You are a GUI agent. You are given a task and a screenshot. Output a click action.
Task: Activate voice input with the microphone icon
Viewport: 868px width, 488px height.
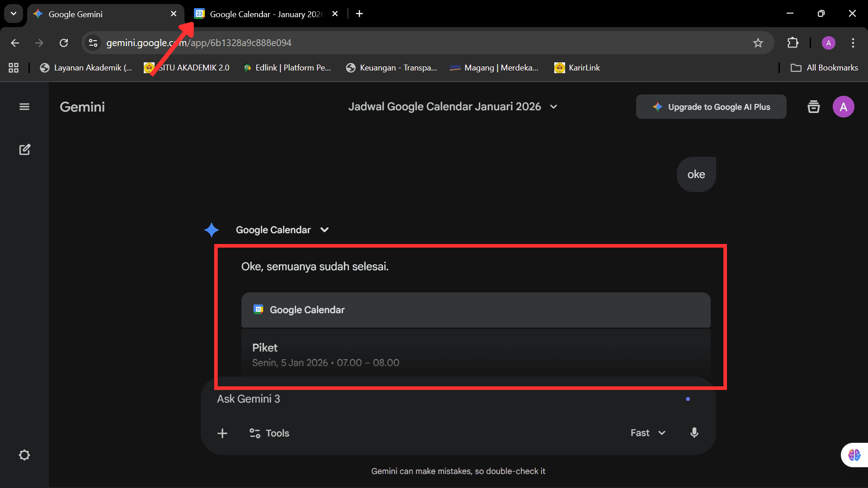(x=694, y=433)
